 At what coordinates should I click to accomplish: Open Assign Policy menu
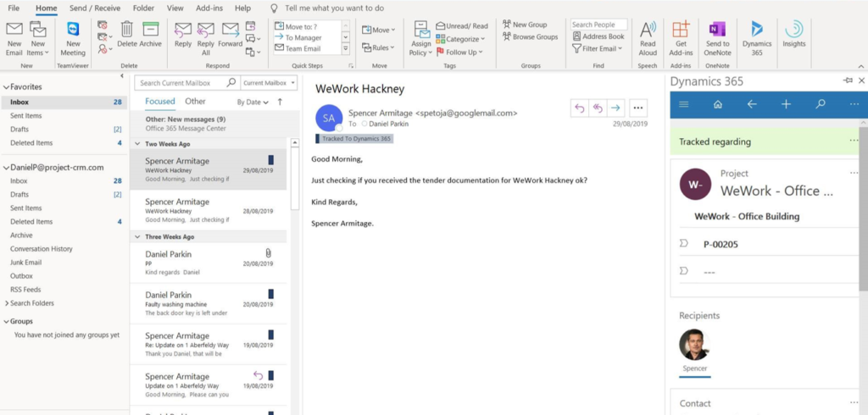(421, 39)
